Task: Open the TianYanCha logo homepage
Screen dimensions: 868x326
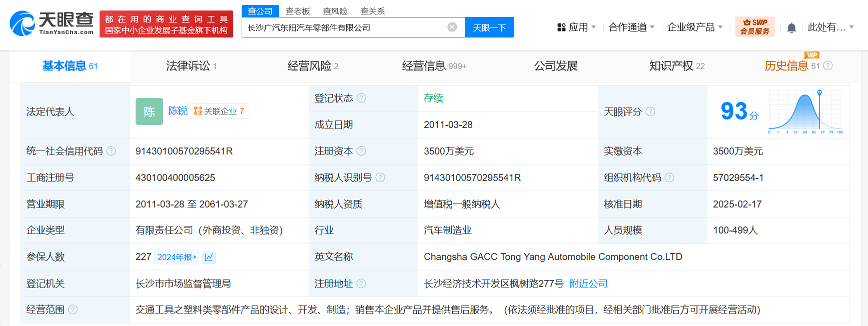Action: [52, 23]
